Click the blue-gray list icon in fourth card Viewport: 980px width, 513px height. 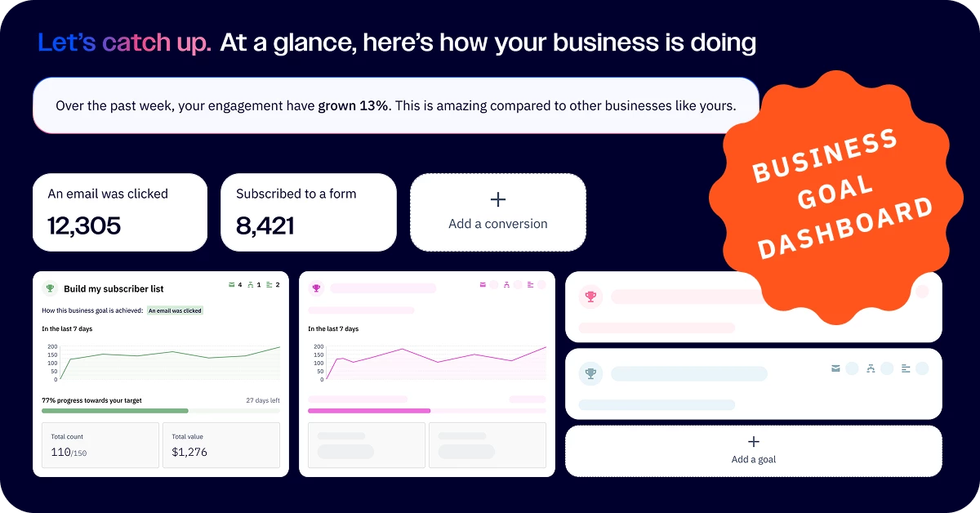(x=906, y=368)
